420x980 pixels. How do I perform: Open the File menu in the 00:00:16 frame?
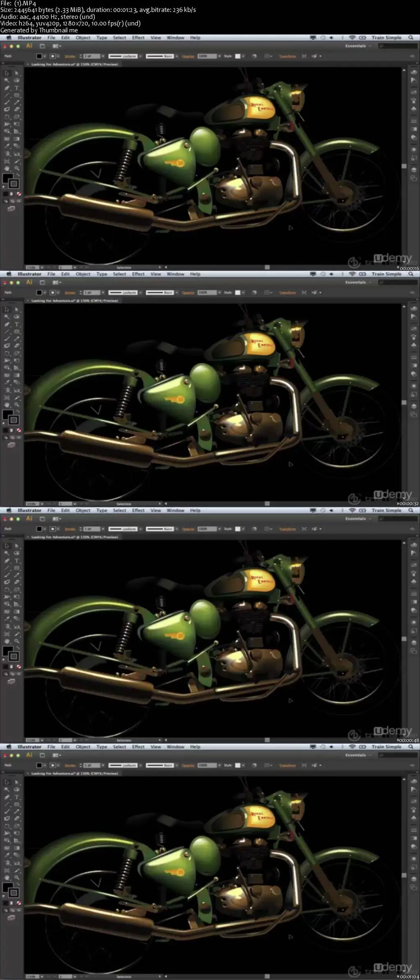51,37
